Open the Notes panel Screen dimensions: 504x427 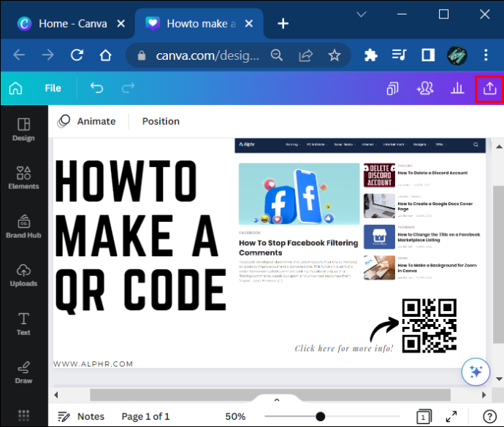81,416
